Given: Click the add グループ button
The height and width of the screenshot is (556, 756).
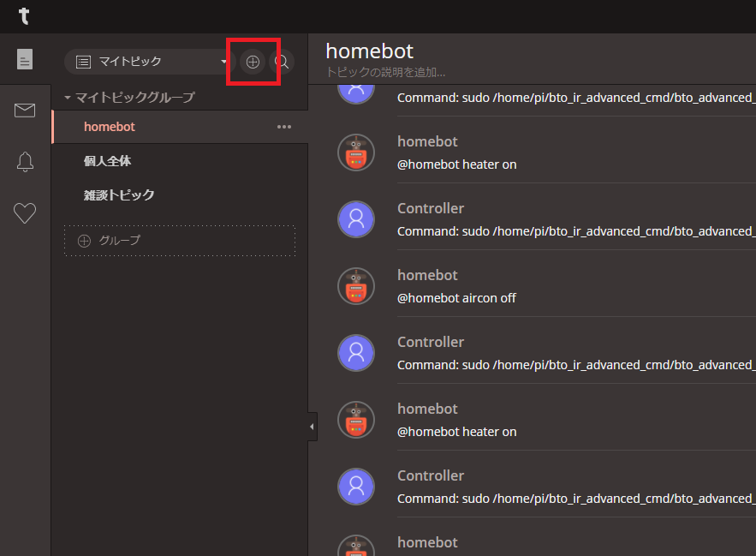Looking at the screenshot, I should coord(180,241).
